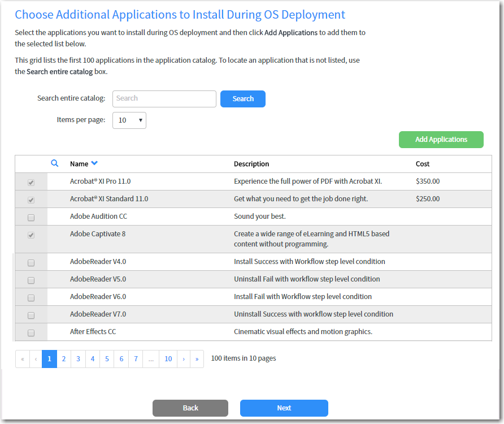This screenshot has width=504, height=424.
Task: Jump to last page using double-right arrow
Action: pos(197,359)
